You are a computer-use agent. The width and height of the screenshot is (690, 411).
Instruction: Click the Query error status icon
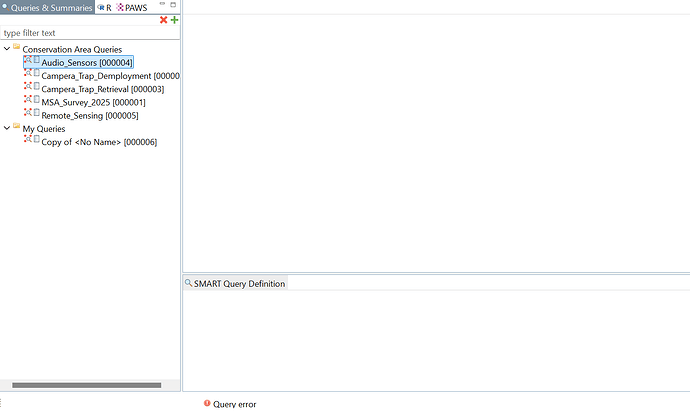point(207,404)
